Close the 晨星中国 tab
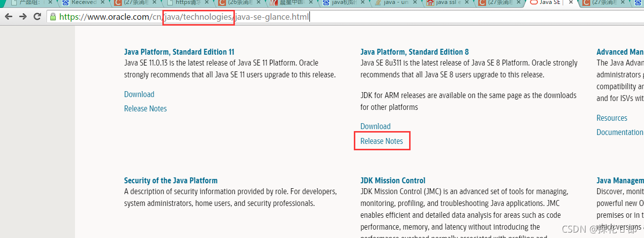Viewport: 644px width, 238px height. pos(311,2)
